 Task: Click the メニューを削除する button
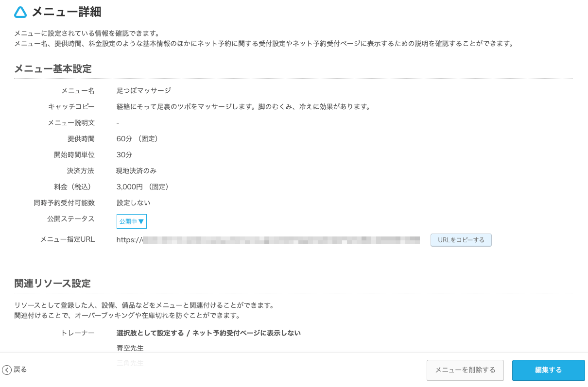pos(465,370)
